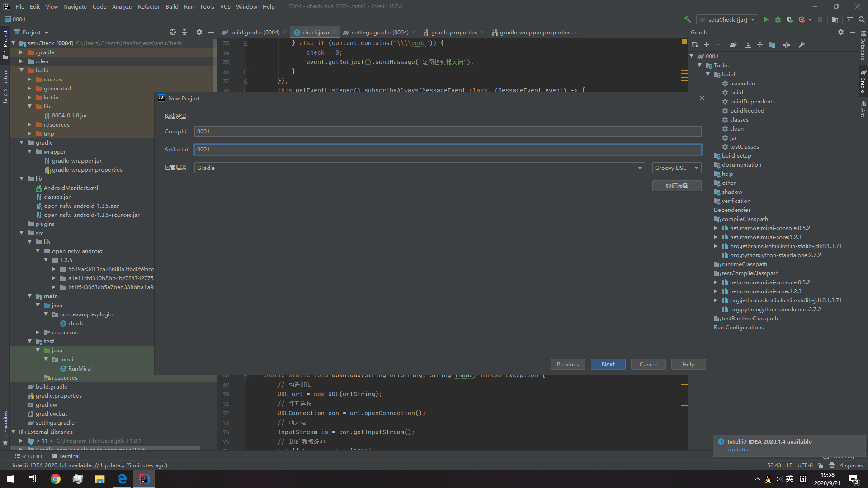Toggle Gradle offline mode icon

coord(787,45)
